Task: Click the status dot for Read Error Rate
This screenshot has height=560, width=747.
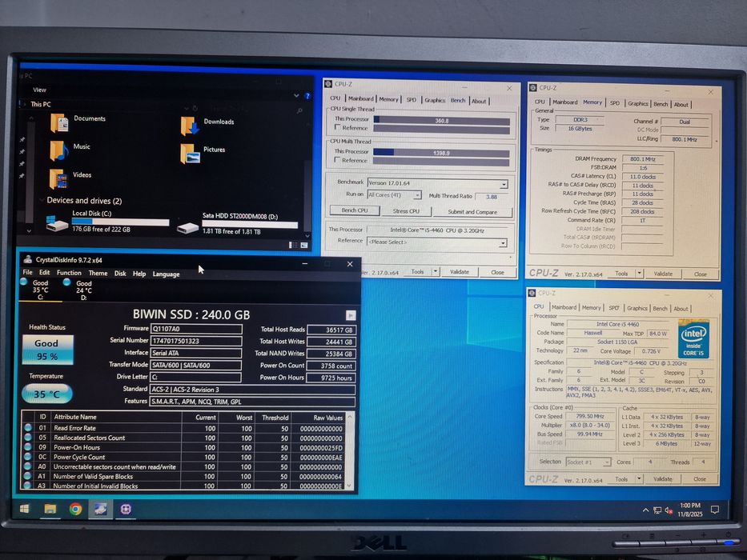Action: pyautogui.click(x=28, y=428)
